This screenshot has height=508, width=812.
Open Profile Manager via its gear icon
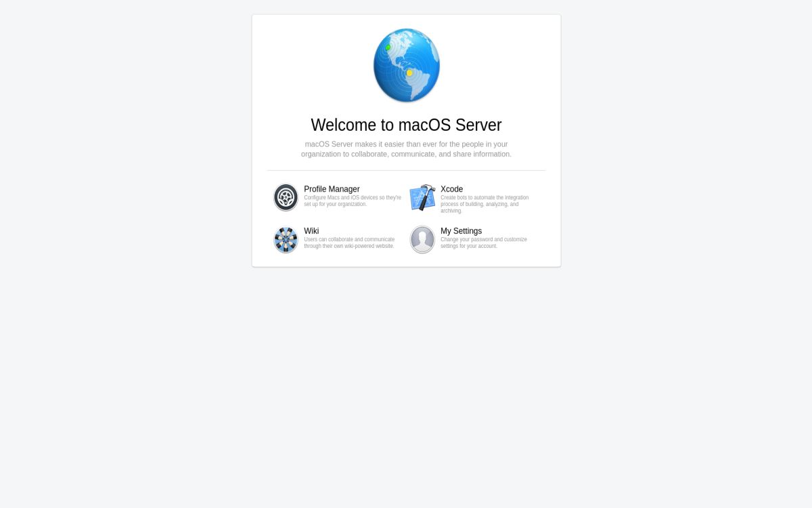click(286, 198)
